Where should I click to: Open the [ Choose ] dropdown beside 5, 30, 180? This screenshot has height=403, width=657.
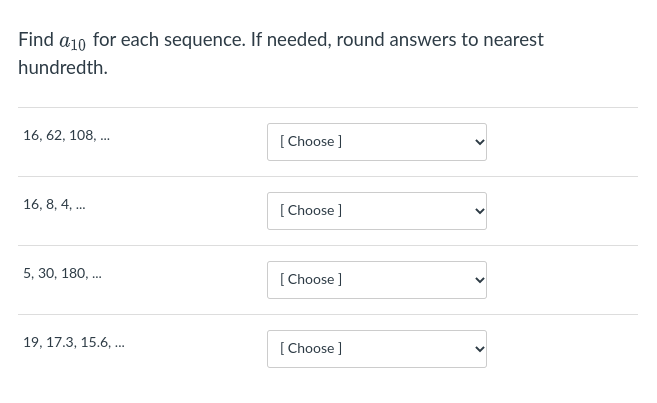tap(376, 280)
